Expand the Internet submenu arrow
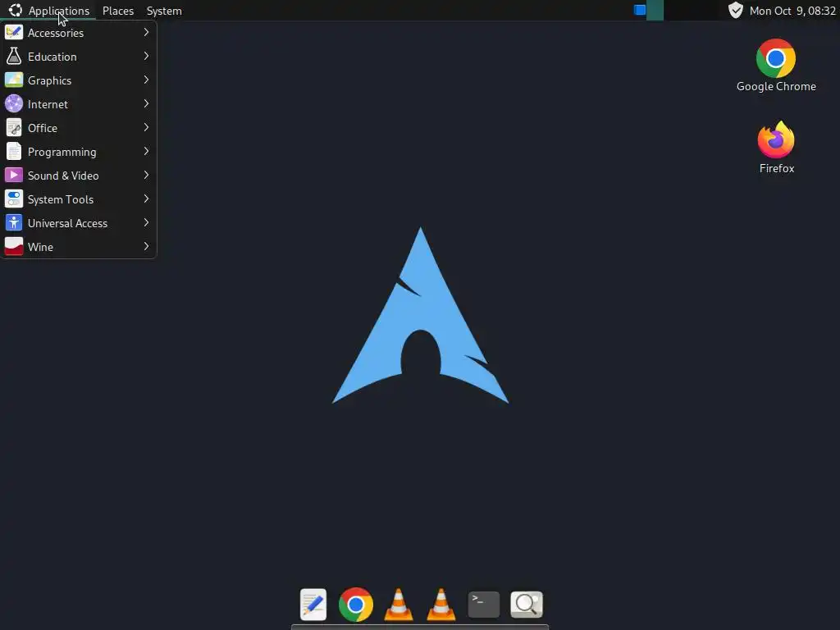The width and height of the screenshot is (840, 630). coord(146,104)
